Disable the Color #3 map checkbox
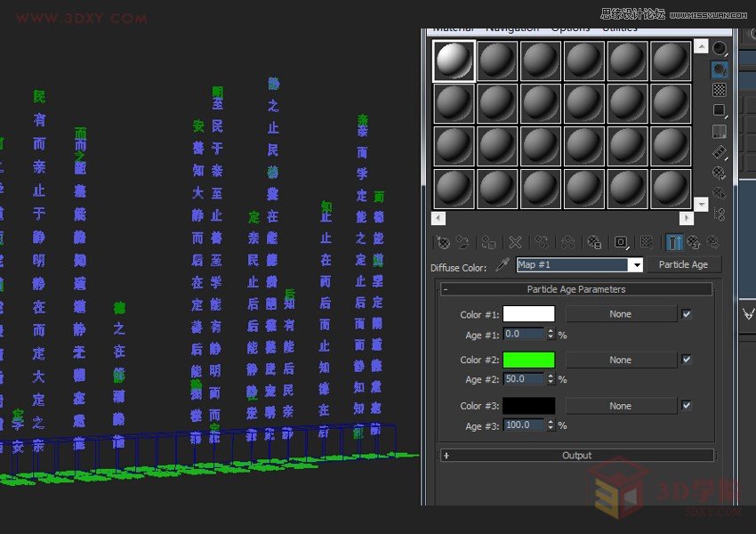The height and width of the screenshot is (534, 756). click(686, 406)
